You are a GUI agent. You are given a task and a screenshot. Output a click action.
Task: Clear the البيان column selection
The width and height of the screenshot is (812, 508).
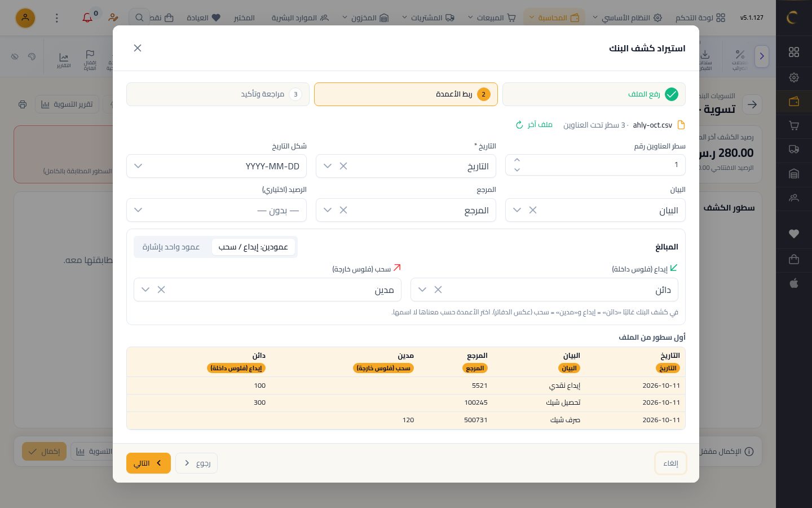[533, 210]
